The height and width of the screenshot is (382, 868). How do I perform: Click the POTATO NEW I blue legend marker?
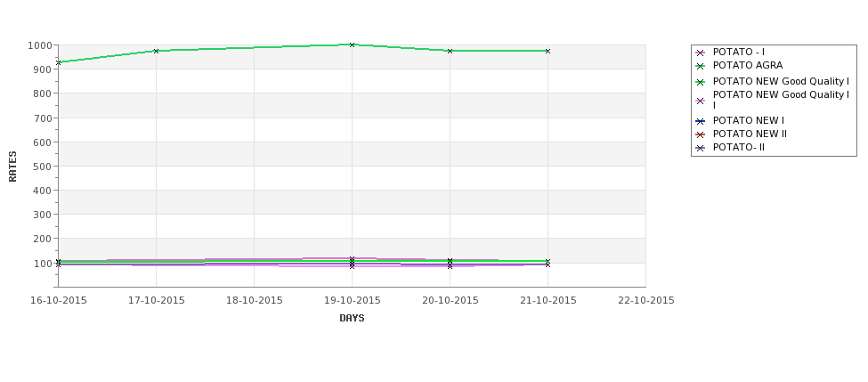[700, 121]
